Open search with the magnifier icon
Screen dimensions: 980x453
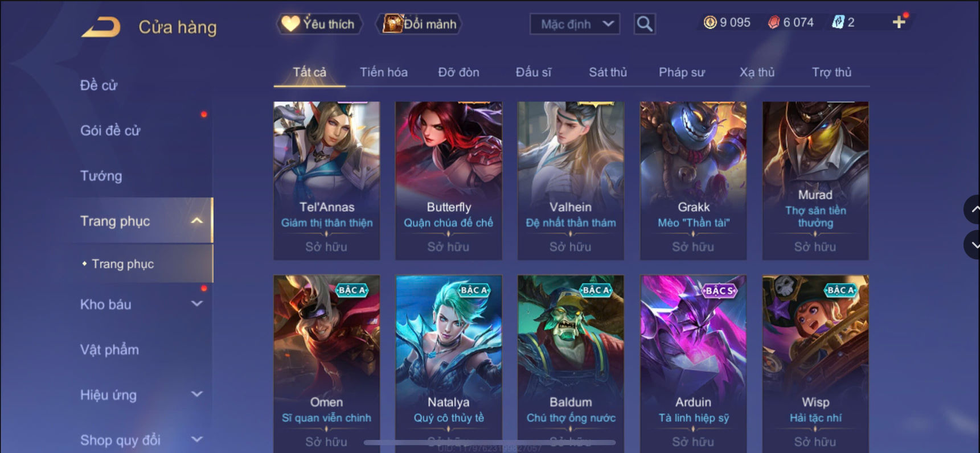pyautogui.click(x=645, y=24)
